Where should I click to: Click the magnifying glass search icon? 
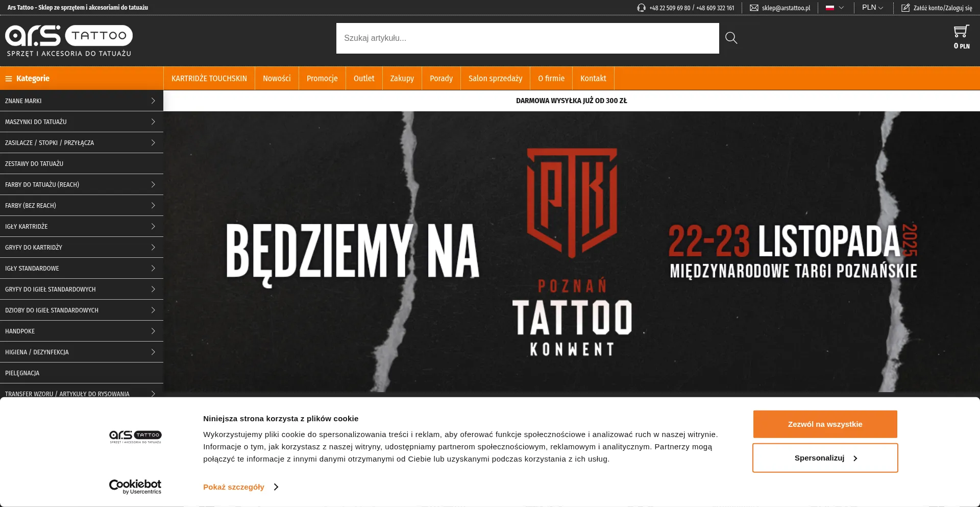tap(731, 38)
